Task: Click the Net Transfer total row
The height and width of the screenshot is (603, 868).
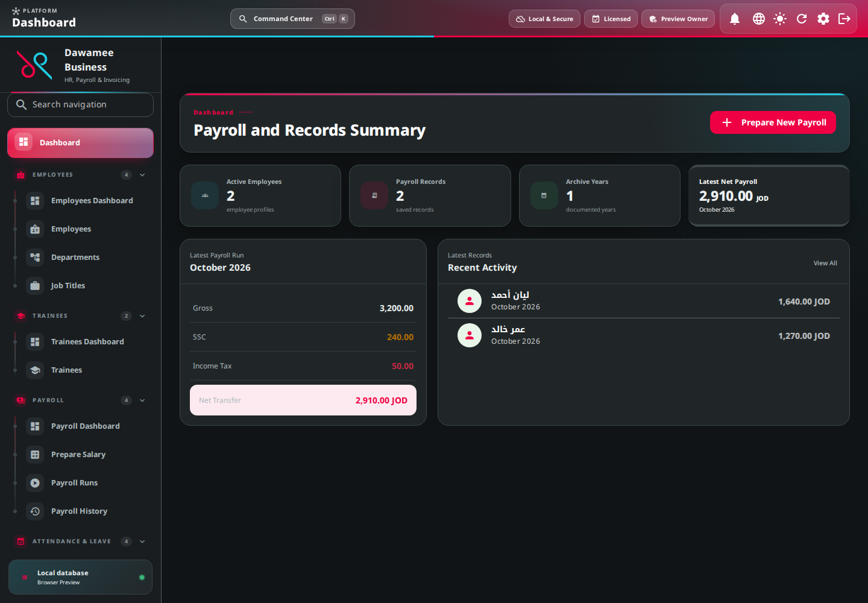Action: click(303, 400)
